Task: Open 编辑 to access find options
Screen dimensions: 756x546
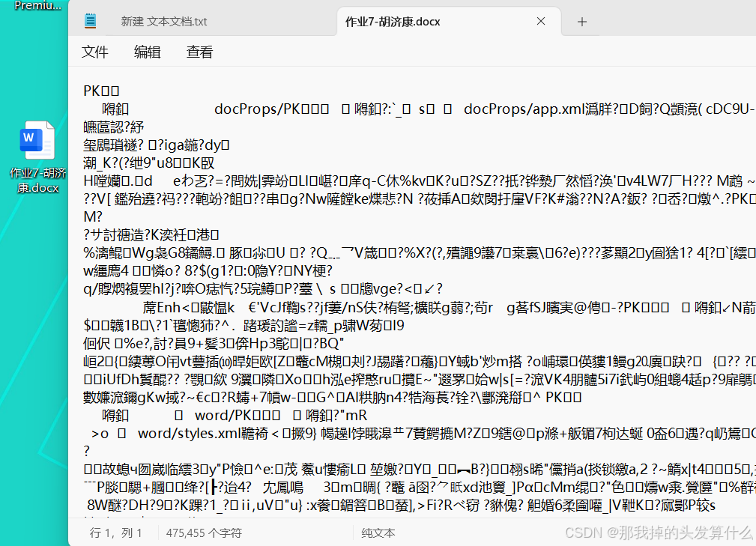Action: (147, 52)
